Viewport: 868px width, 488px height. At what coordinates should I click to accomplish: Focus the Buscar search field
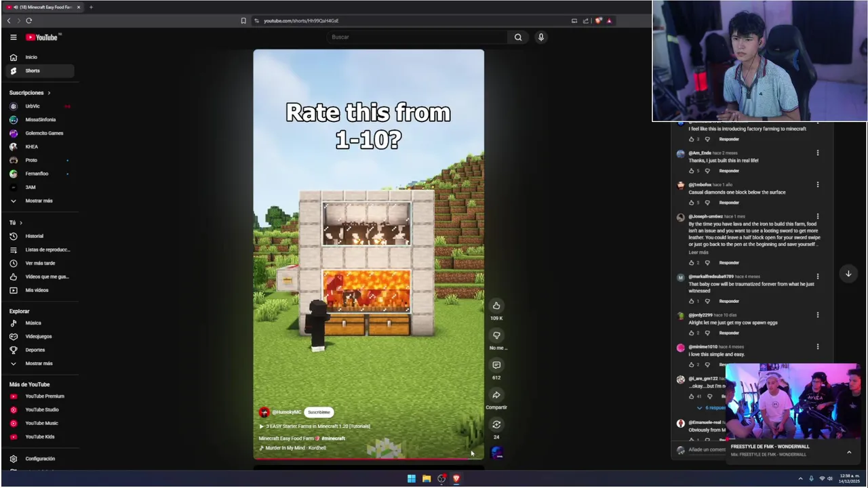point(417,37)
